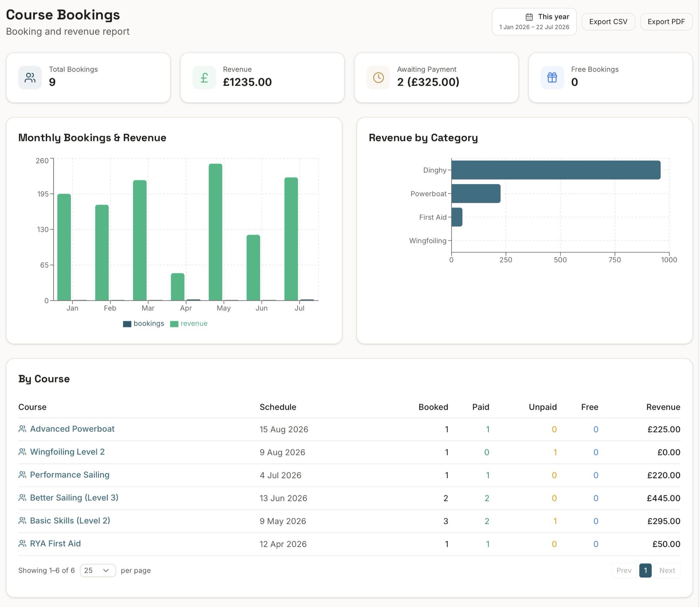The width and height of the screenshot is (700, 607).
Task: Select page 1 in pagination
Action: tap(645, 570)
